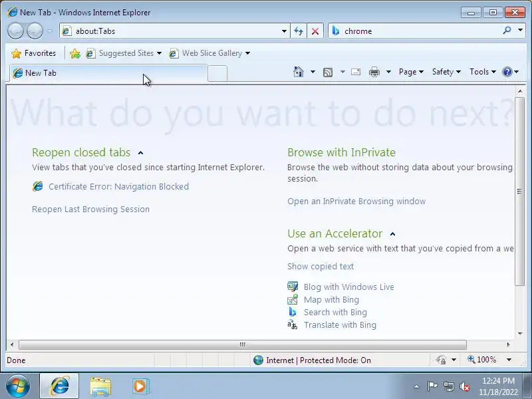This screenshot has width=532, height=399.
Task: Click the network tray icon
Action: pyautogui.click(x=448, y=386)
